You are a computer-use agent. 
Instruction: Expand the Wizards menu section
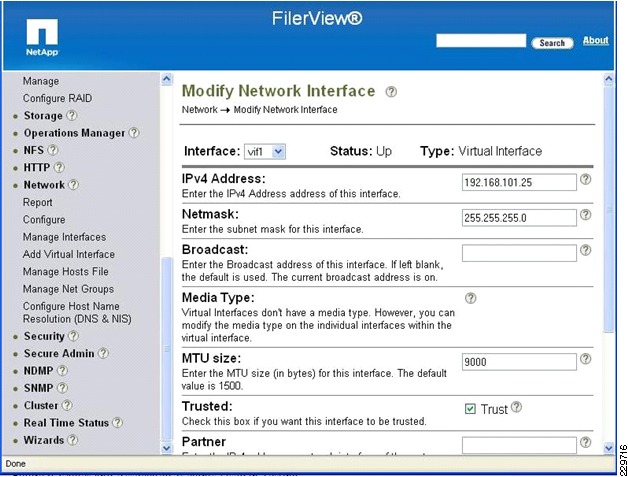click(x=44, y=440)
